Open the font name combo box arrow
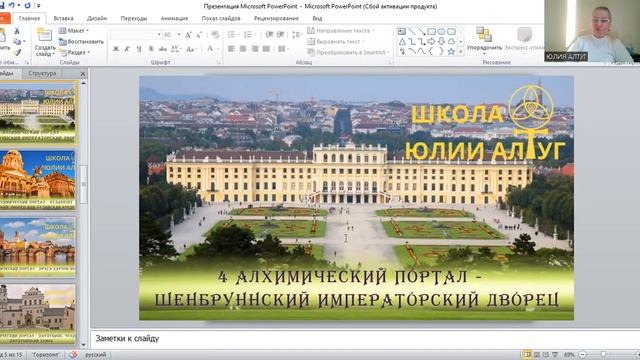Image resolution: width=640 pixels, height=360 pixels. pos(159,35)
